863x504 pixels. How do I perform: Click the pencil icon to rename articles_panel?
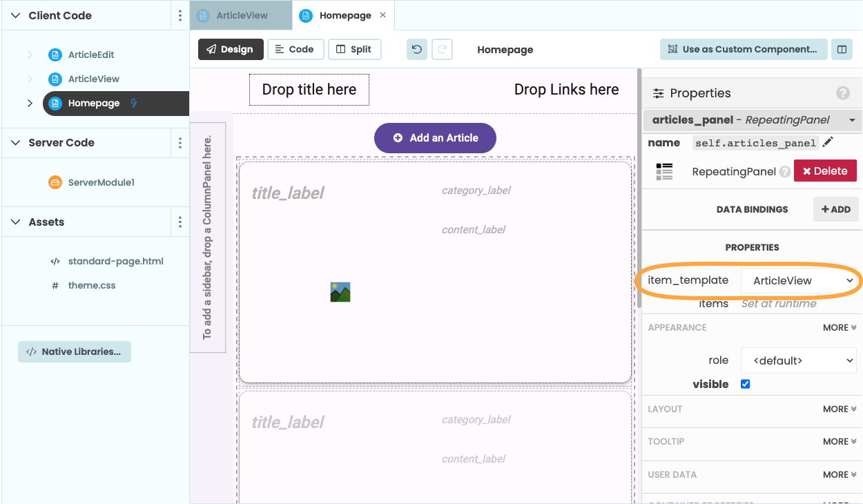(828, 143)
